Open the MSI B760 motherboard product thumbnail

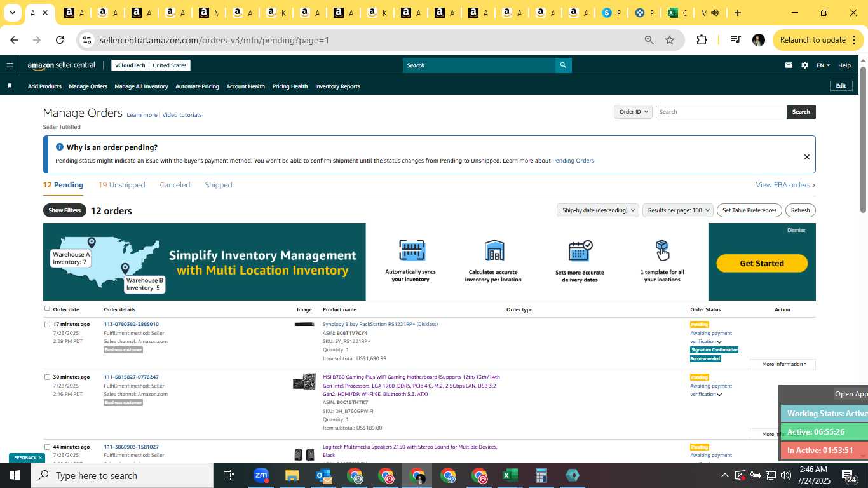coord(304,382)
